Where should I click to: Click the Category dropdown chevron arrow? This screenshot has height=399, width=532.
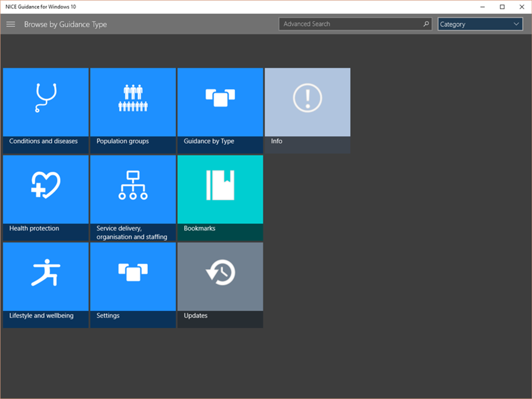516,24
